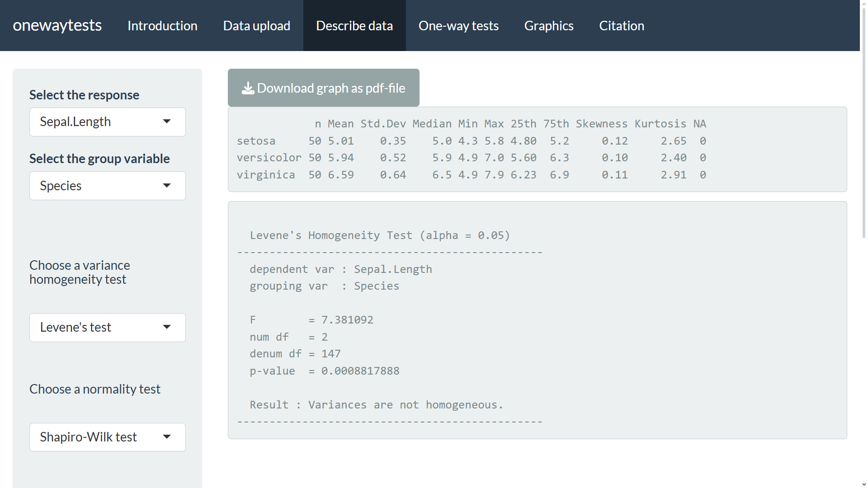
Task: Click the scrollbar down arrow
Action: point(864,484)
